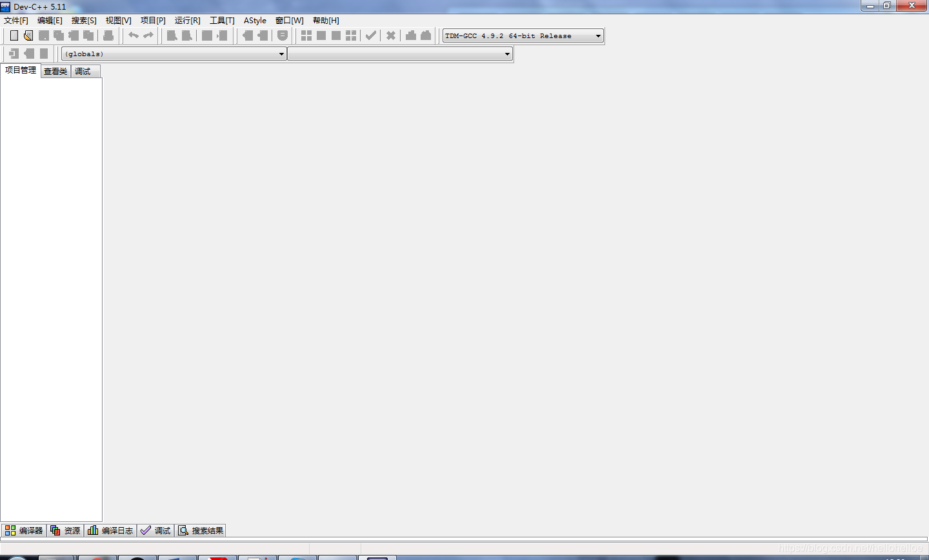Open the AStyle menu
The height and width of the screenshot is (560, 929).
tap(255, 21)
